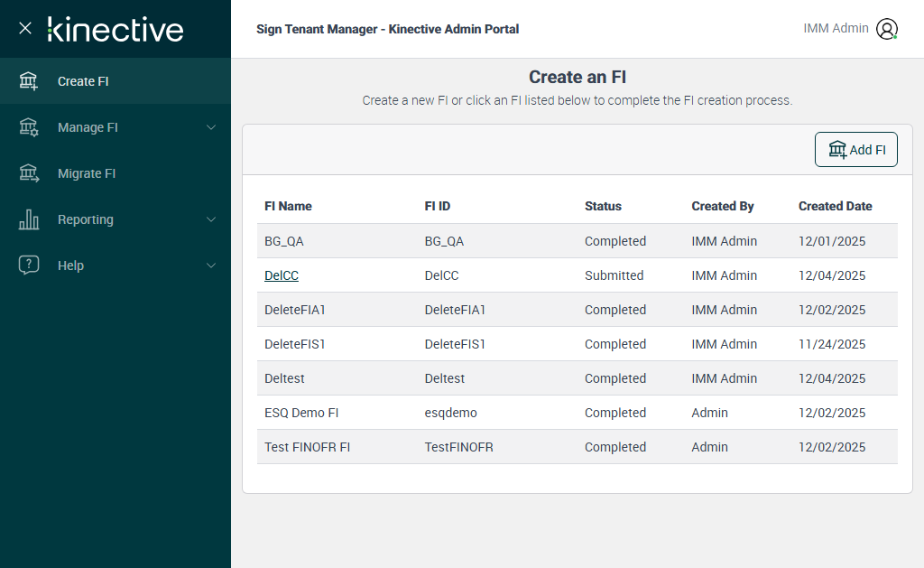
Task: Sort by the FI Name column header
Action: click(288, 206)
